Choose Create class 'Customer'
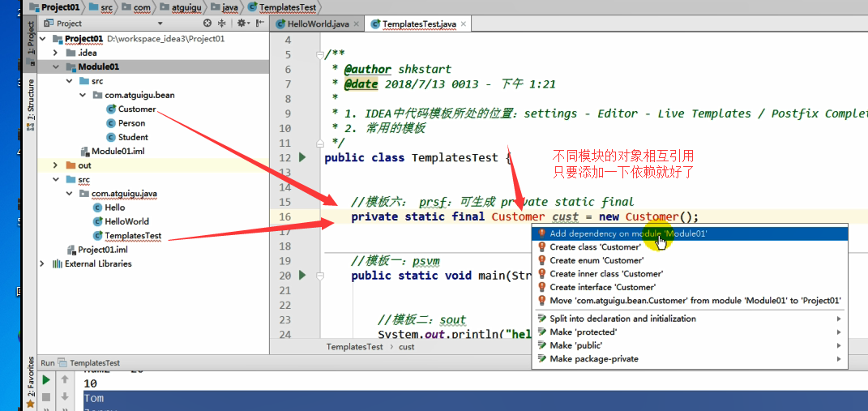The image size is (868, 411). pyautogui.click(x=689, y=247)
